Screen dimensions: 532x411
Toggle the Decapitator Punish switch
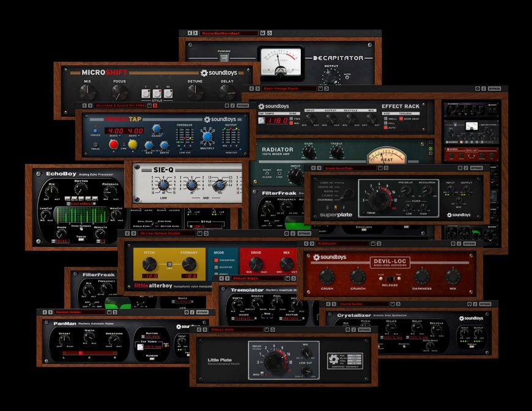[x=224, y=58]
